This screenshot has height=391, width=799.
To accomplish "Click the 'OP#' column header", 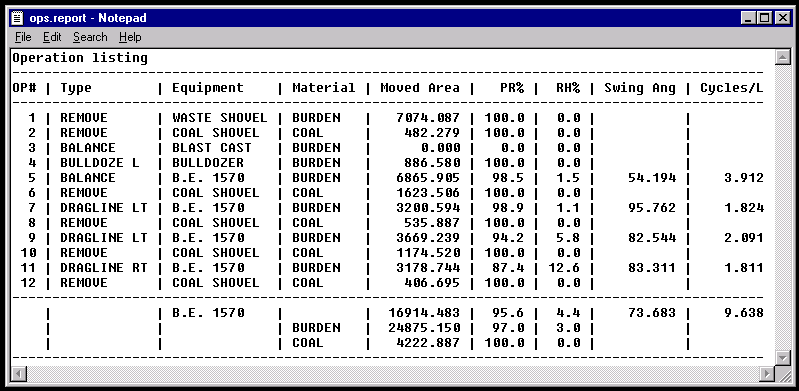I will pos(24,88).
